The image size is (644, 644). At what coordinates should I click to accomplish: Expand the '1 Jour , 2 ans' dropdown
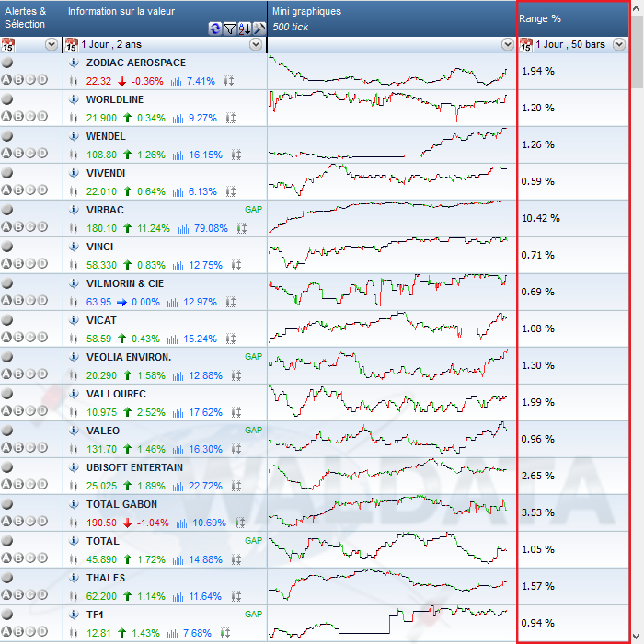coord(256,44)
